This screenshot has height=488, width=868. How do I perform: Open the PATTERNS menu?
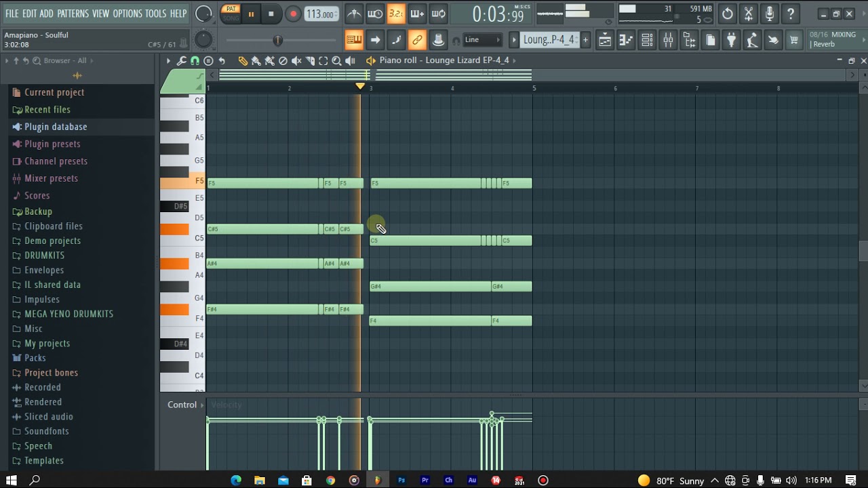pyautogui.click(x=73, y=14)
